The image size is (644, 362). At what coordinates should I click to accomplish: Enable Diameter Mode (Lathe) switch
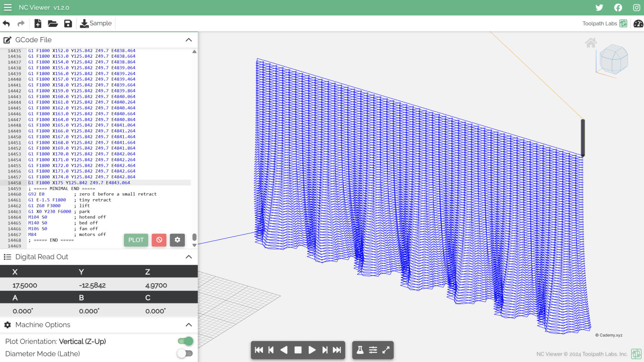(185, 354)
